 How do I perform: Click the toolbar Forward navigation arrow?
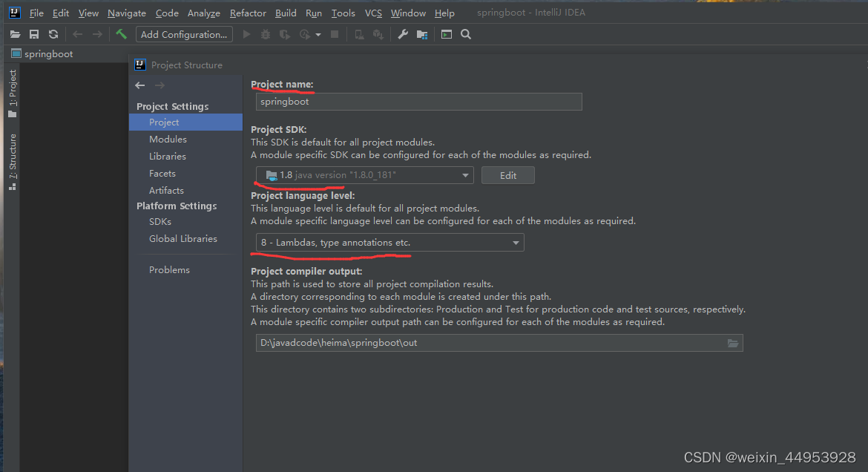click(97, 34)
